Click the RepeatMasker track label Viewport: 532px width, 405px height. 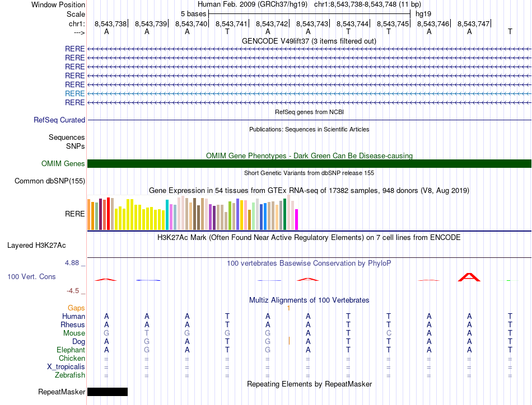pos(62,392)
